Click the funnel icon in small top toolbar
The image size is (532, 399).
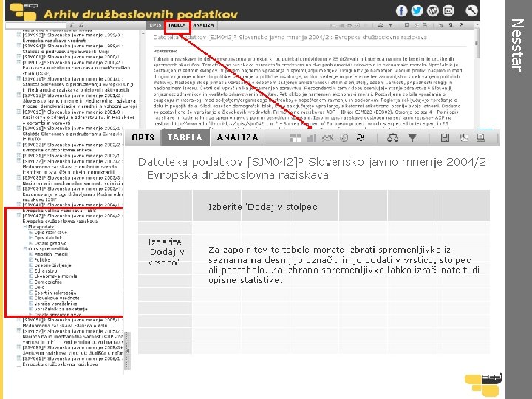click(x=390, y=25)
